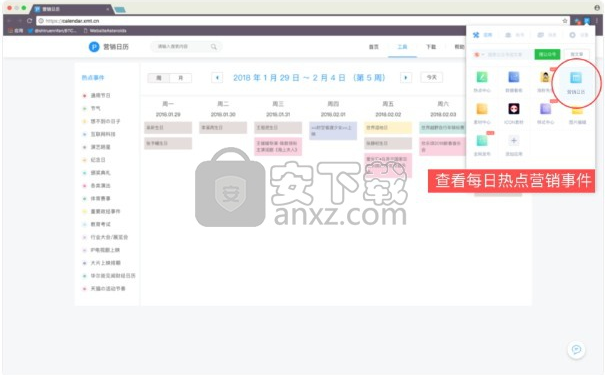Open the pink event card under 周三

(x=278, y=147)
